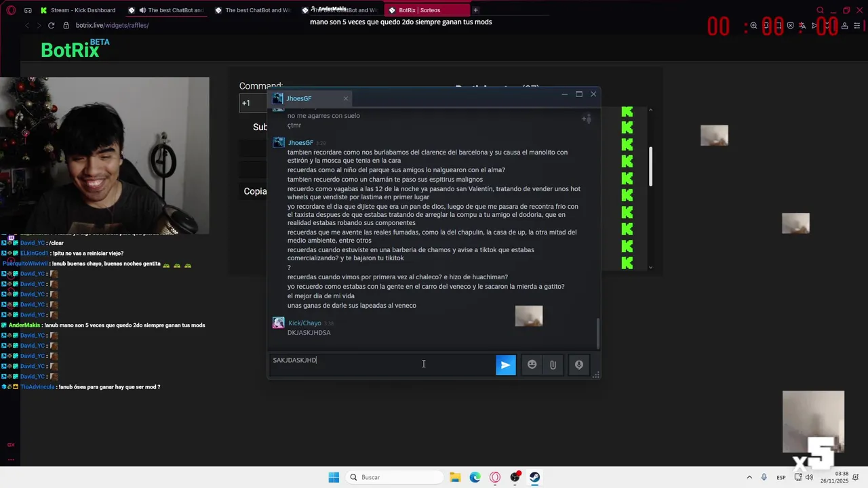The width and height of the screenshot is (868, 488).
Task: Open Steam from taskbar
Action: pos(535,477)
